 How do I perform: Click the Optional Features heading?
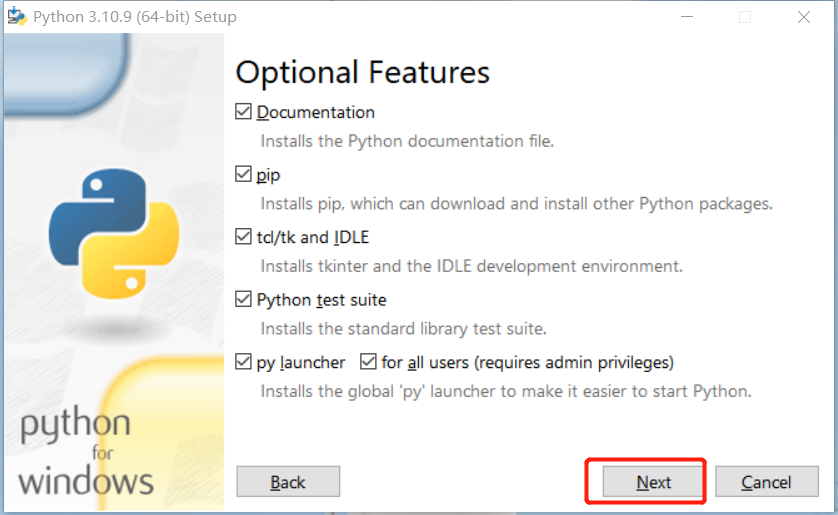(362, 73)
